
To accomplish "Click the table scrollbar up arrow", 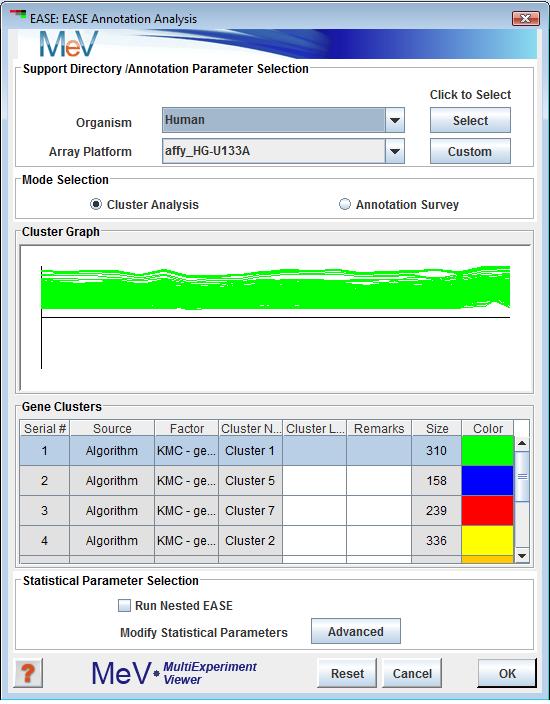I will pos(522,443).
